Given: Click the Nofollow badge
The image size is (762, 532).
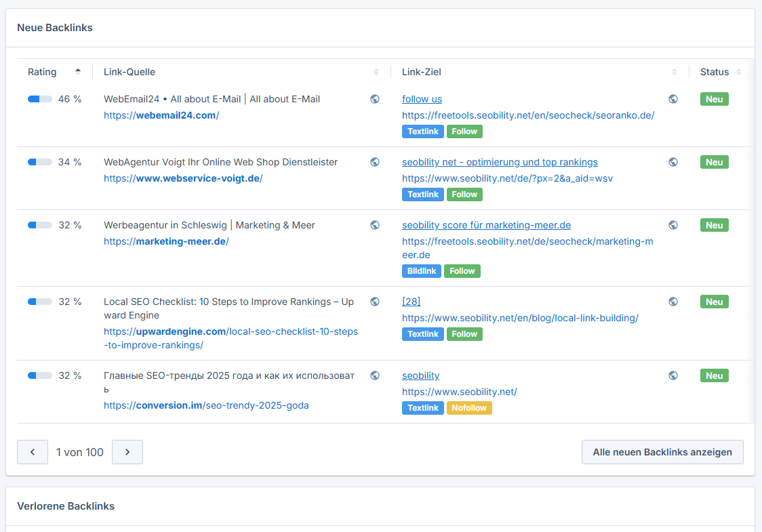Looking at the screenshot, I should [469, 408].
